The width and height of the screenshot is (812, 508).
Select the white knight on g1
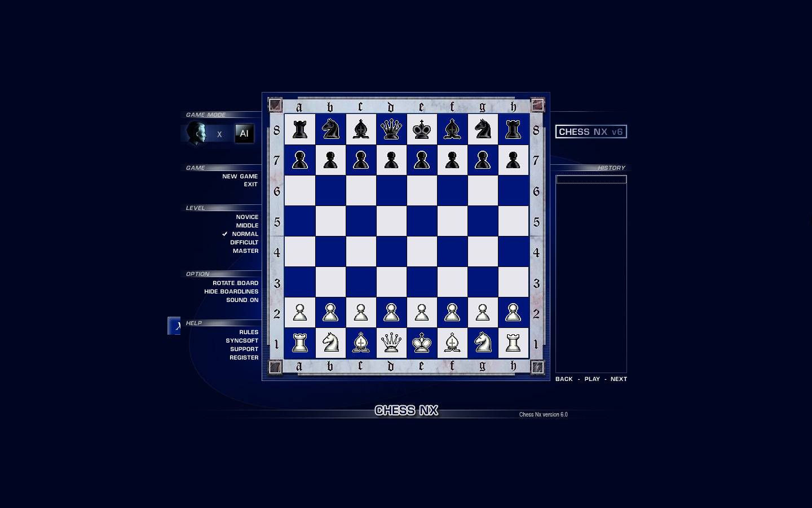tap(483, 343)
